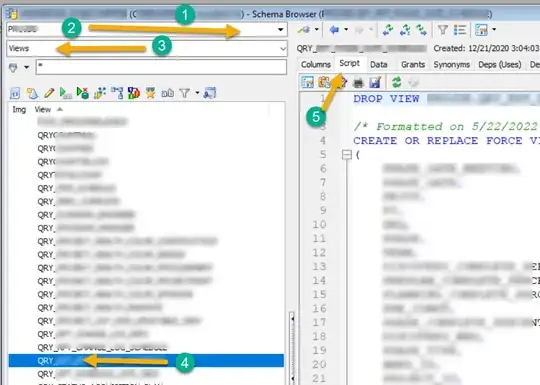Select the view row just below the highlighted row
Image resolution: width=540 pixels, height=385 pixels.
click(x=146, y=374)
